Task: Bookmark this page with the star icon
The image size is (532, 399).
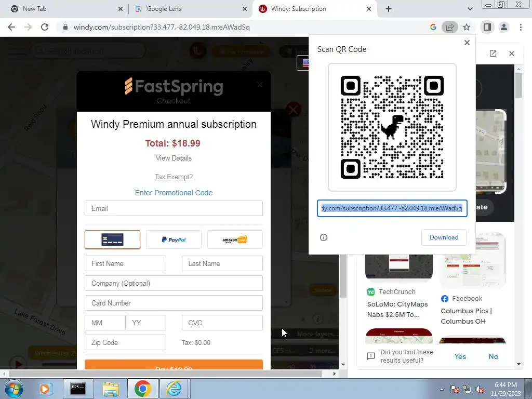Action: (x=467, y=27)
